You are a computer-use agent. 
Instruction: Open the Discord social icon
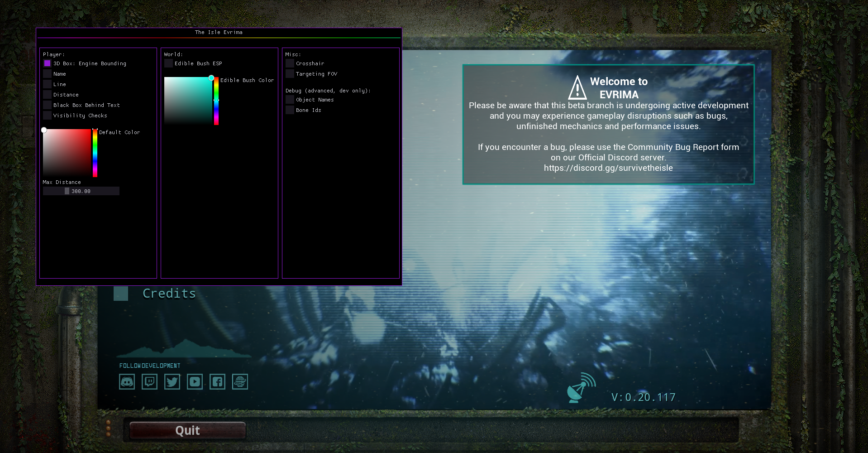click(127, 382)
